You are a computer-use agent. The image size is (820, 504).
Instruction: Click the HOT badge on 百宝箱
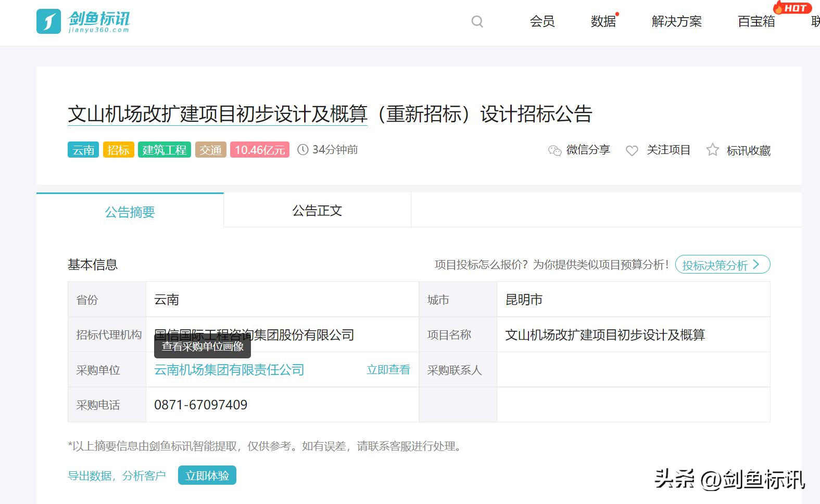pyautogui.click(x=792, y=8)
